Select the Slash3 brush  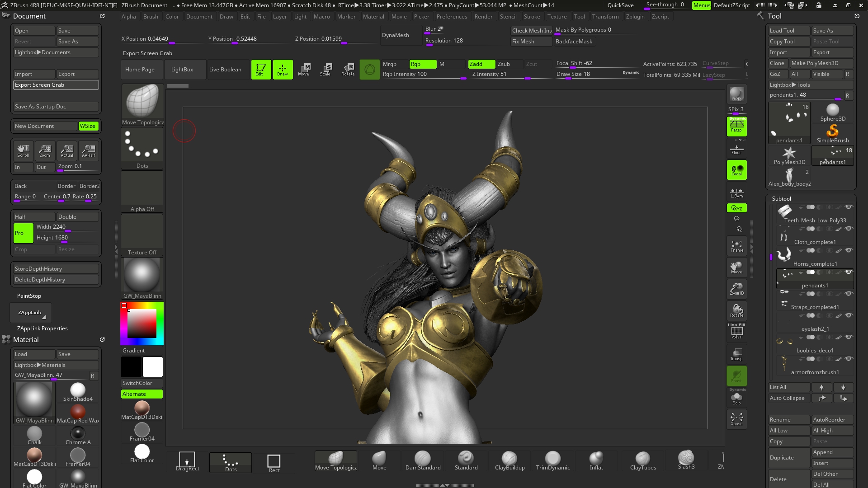[x=686, y=460]
